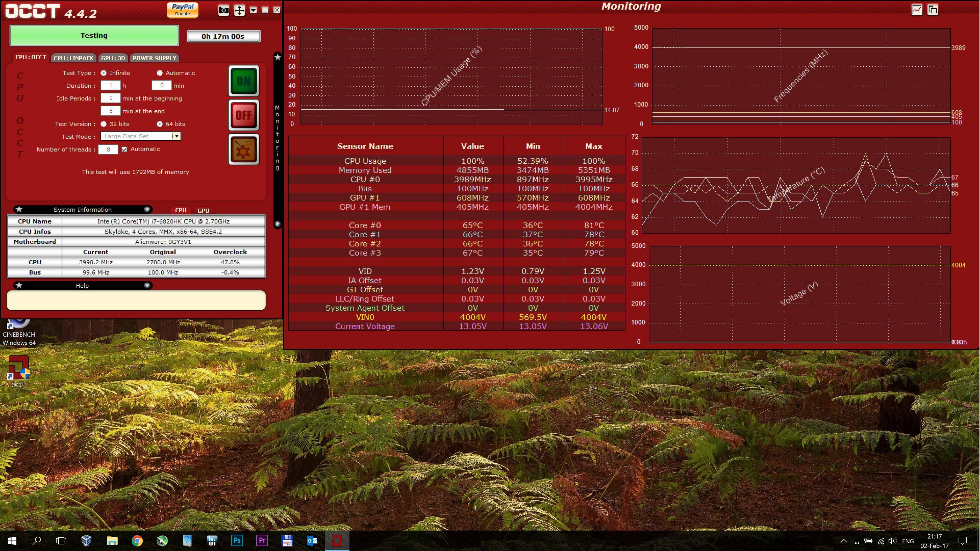The image size is (980, 551).
Task: Click the idle minutes at beginning field
Action: [111, 98]
